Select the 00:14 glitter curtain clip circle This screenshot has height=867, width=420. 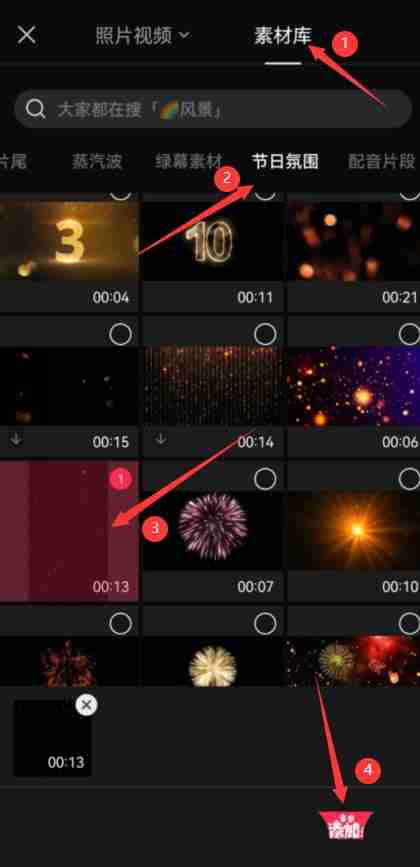coord(265,334)
